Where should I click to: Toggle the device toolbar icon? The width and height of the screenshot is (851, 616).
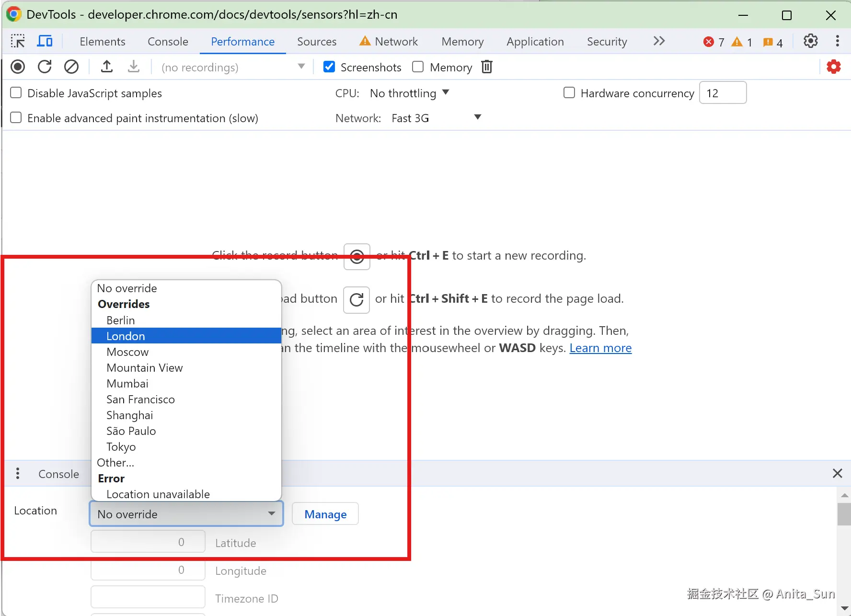point(45,41)
